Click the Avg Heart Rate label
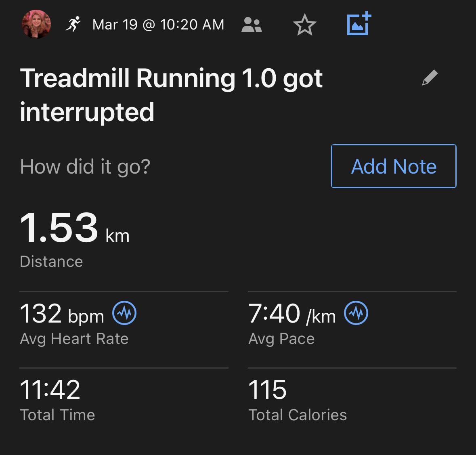 (x=74, y=339)
